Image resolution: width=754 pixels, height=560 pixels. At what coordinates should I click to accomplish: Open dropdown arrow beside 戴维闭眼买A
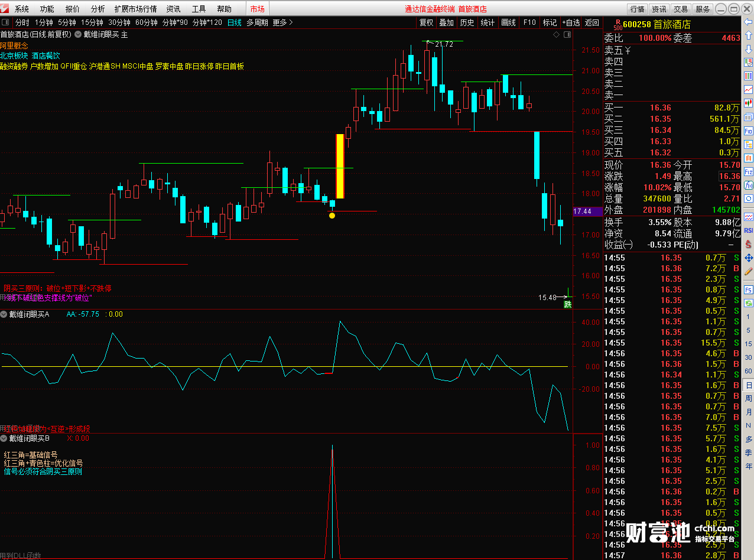[4, 314]
